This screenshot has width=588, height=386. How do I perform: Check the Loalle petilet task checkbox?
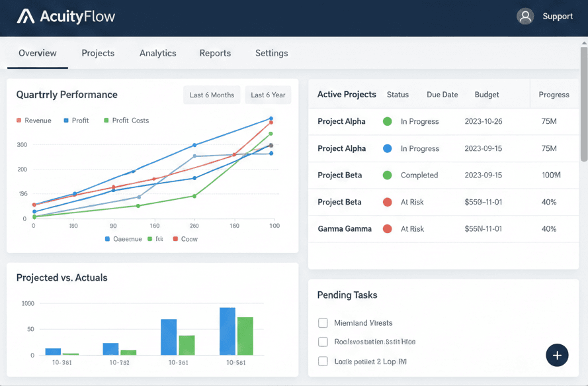tap(323, 362)
